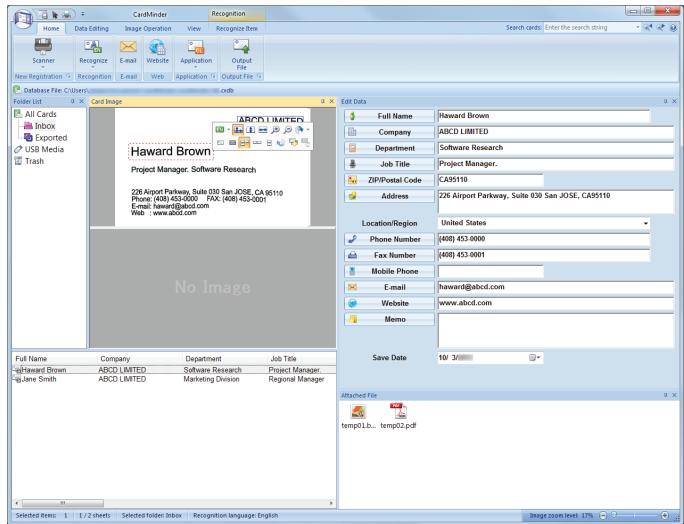Viewport: 684px width, 524px height.
Task: Click the green card recognize icon on floating toolbar
Action: (220, 130)
